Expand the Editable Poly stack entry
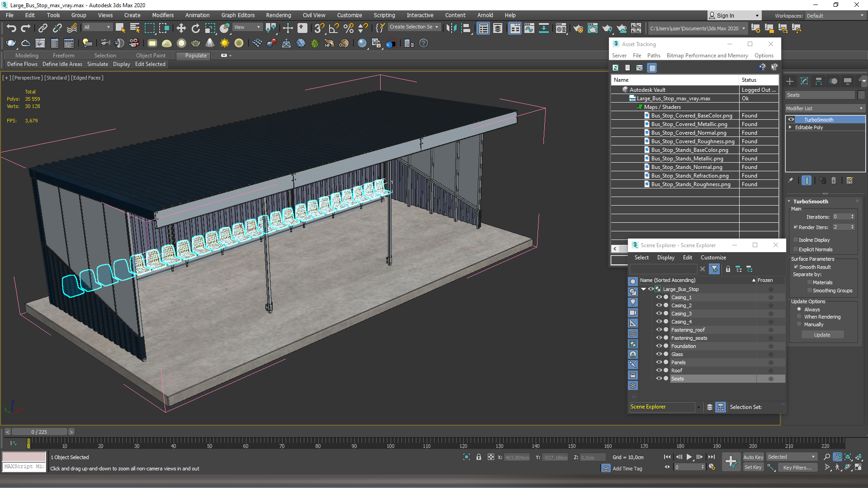868x488 pixels. pos(790,127)
